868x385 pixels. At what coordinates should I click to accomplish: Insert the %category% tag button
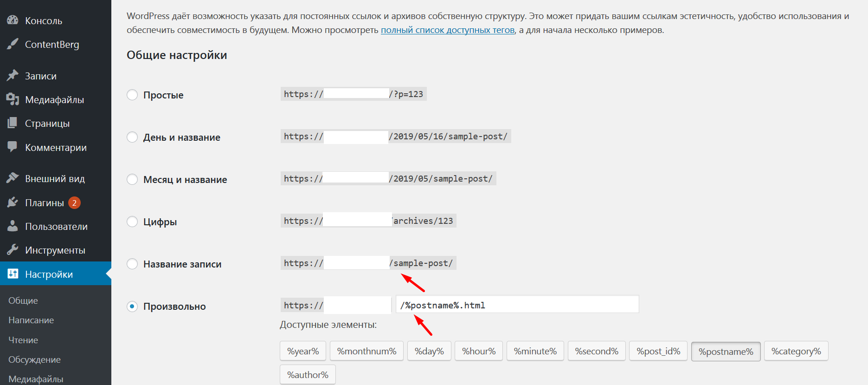point(796,351)
